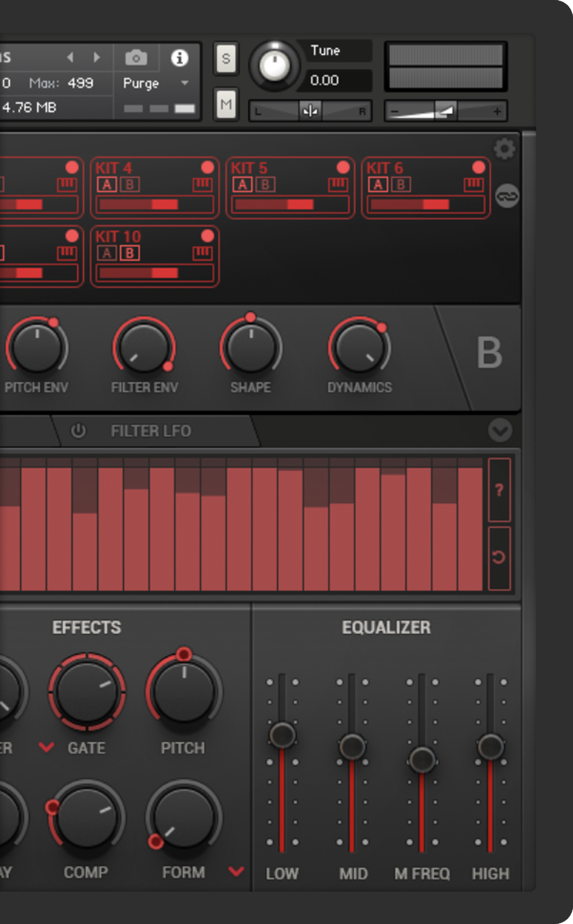Turn the Tune knob
The image size is (573, 924).
pos(274,66)
